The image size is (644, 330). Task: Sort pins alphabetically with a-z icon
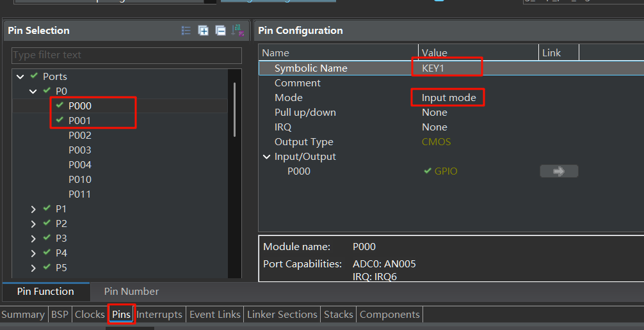tap(237, 30)
